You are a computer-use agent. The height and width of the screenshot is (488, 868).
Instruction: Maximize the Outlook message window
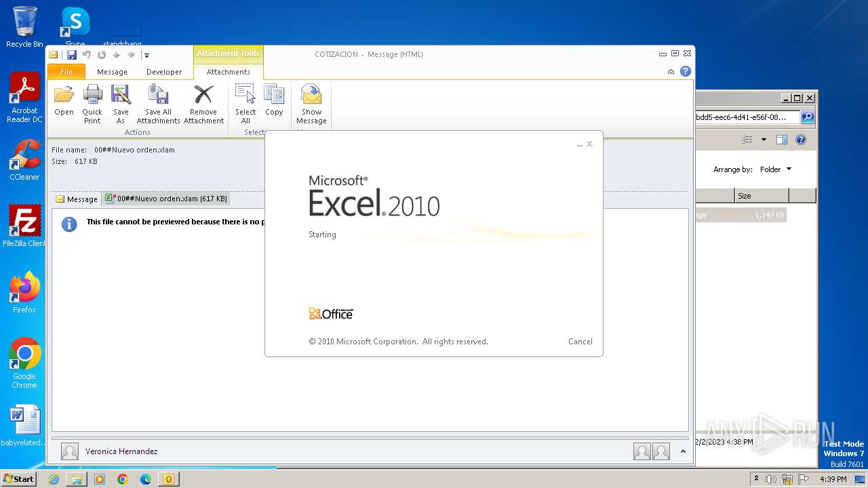[675, 54]
